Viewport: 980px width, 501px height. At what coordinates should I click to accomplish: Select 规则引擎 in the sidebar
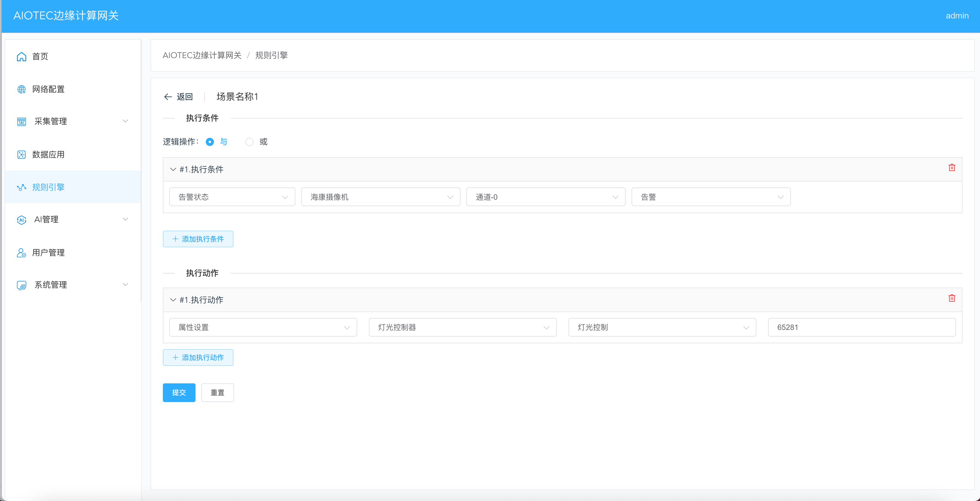(73, 187)
